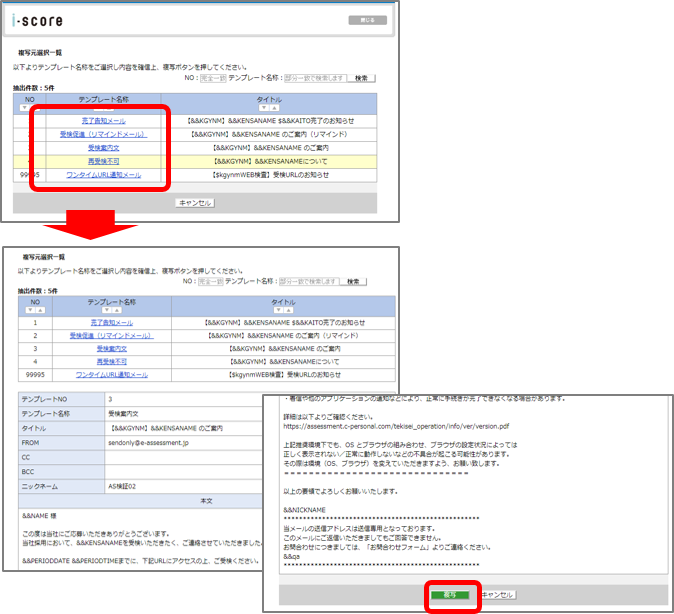This screenshot has width=674, height=614.
Task: Click the empty BCC value cell
Action: (x=184, y=472)
